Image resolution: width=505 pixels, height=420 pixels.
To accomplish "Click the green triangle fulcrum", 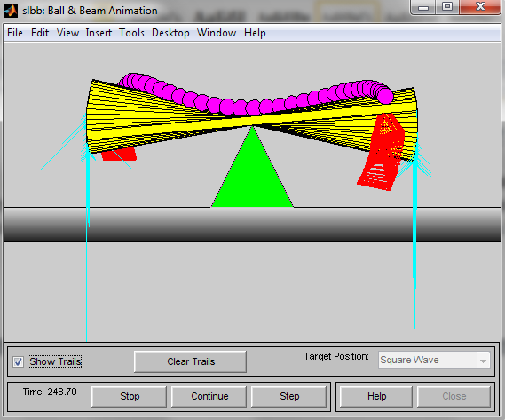I will coord(252,174).
